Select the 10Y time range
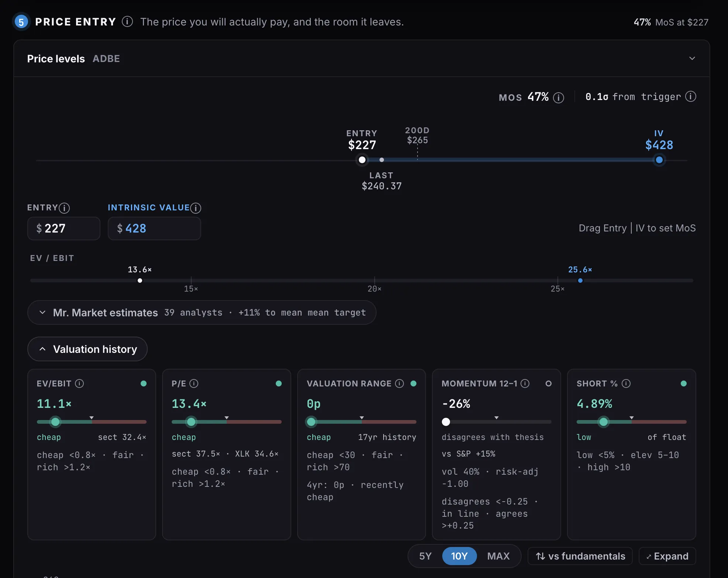 pyautogui.click(x=459, y=556)
